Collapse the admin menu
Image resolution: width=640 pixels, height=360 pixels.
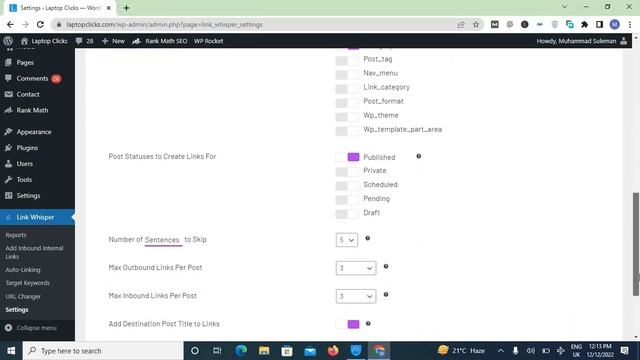[31, 328]
